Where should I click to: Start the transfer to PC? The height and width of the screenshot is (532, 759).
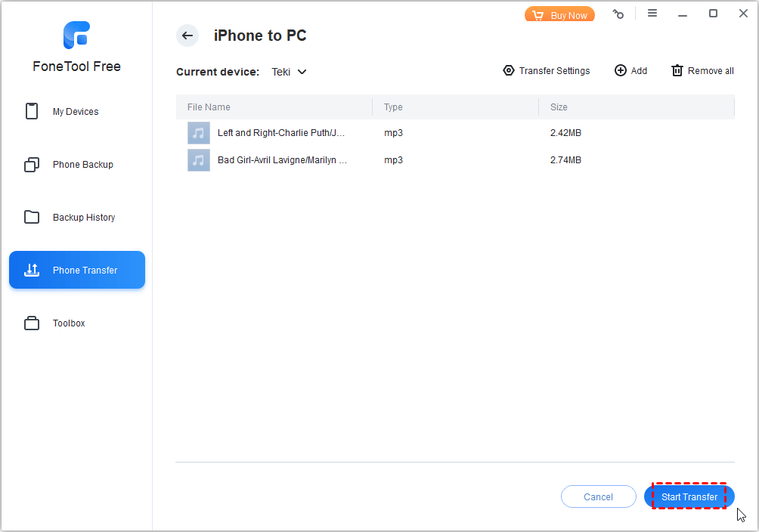pos(689,496)
